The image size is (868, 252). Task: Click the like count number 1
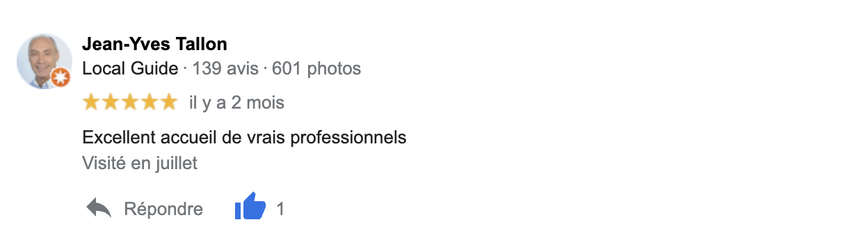click(x=280, y=209)
